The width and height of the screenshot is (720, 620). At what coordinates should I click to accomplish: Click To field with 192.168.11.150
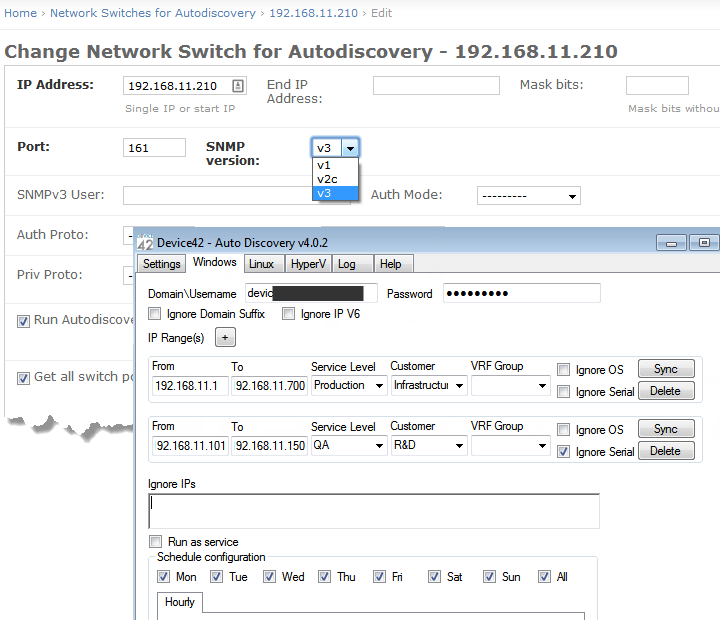[269, 445]
